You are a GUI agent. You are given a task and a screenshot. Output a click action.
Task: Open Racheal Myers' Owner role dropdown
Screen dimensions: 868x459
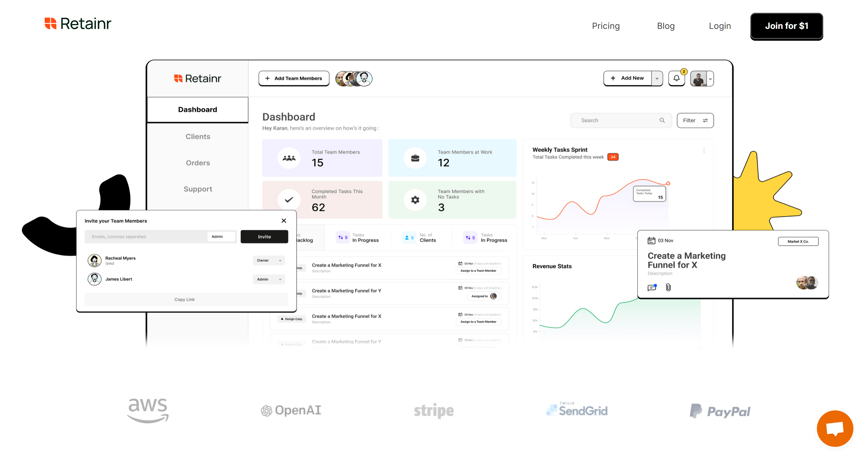[269, 260]
